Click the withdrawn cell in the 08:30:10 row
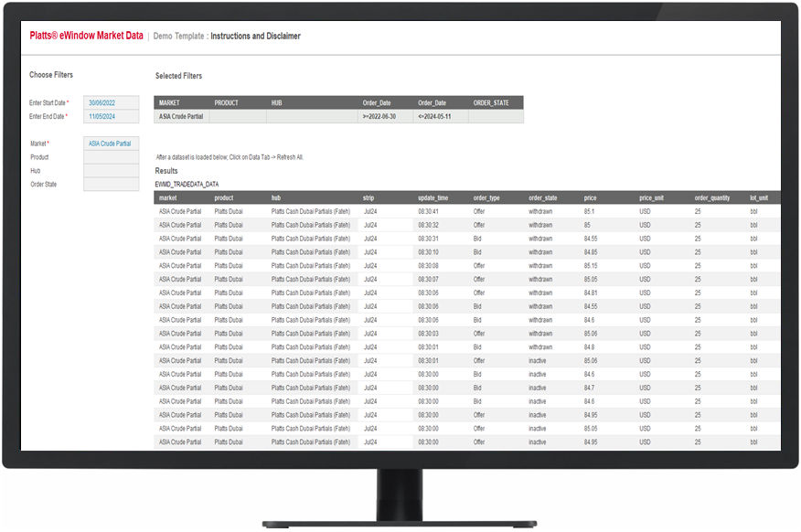 click(x=540, y=252)
